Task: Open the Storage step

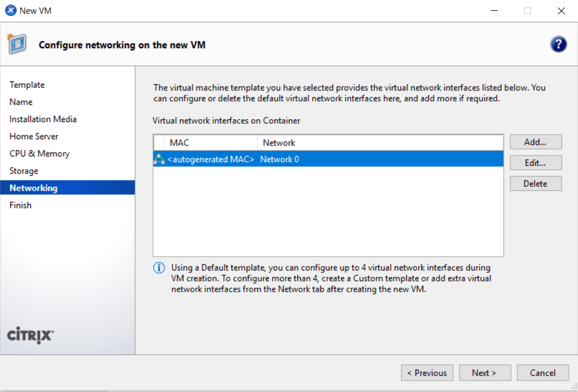Action: pos(23,170)
